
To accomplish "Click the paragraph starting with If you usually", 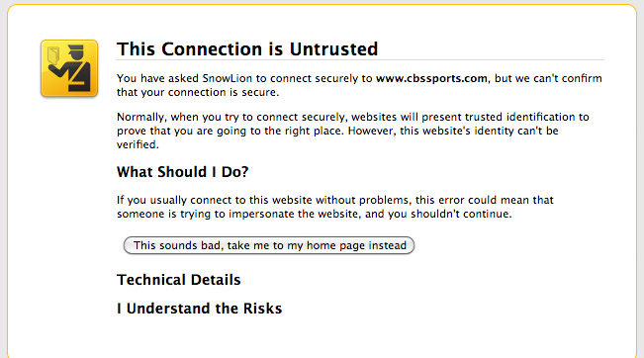I will pyautogui.click(x=335, y=207).
